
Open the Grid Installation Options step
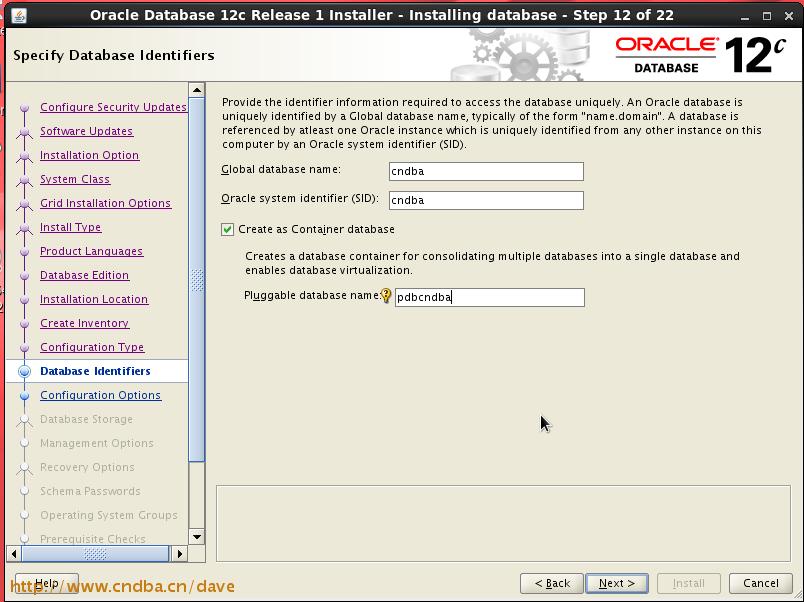(106, 203)
